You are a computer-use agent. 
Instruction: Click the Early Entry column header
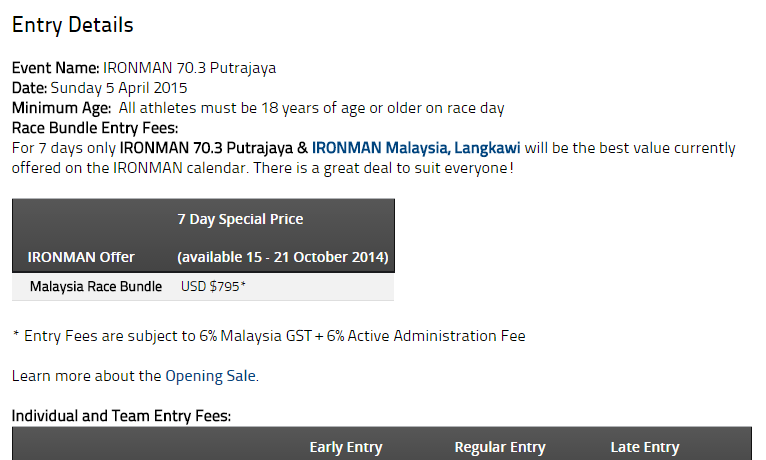[346, 447]
